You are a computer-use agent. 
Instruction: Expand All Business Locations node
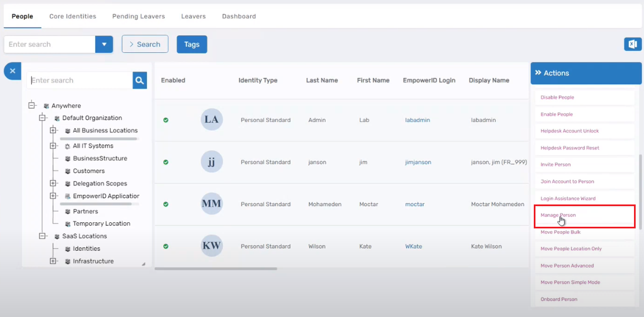(52, 130)
